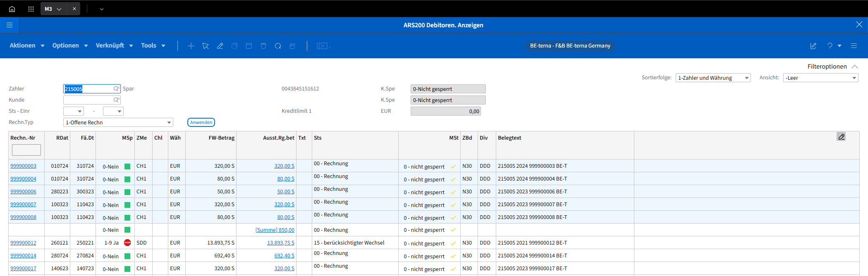
Task: Click the trash Delete icon in toolbar
Action: tap(263, 46)
